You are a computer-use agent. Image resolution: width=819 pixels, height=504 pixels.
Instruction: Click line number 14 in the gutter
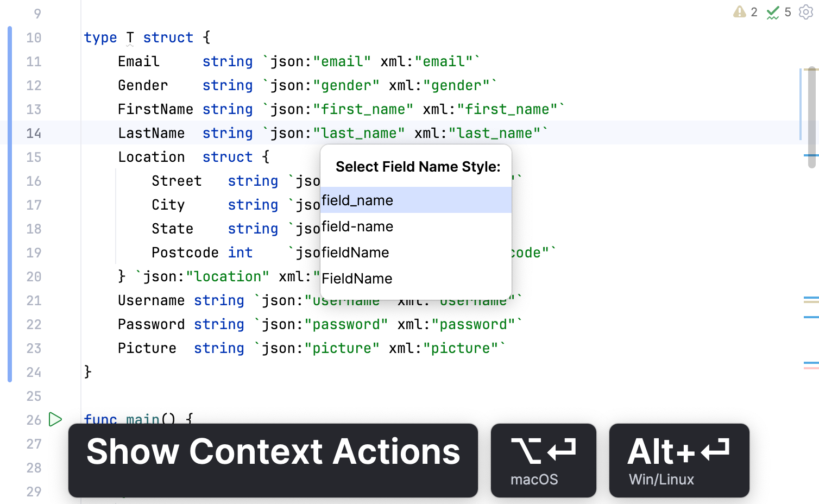pyautogui.click(x=34, y=133)
